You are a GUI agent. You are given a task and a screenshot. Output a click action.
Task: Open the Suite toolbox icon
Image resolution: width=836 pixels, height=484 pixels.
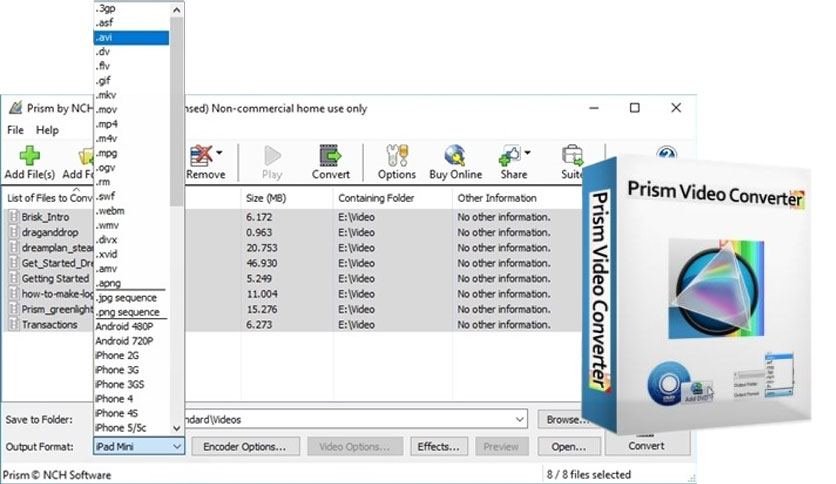coord(572,155)
